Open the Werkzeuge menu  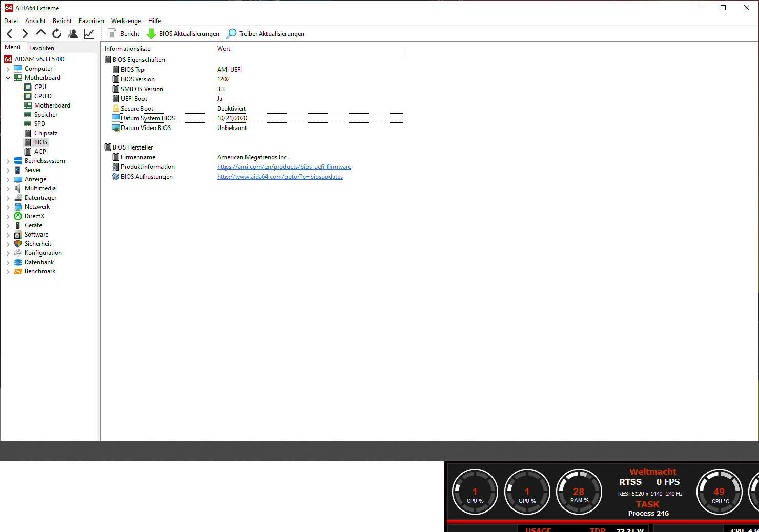point(126,21)
